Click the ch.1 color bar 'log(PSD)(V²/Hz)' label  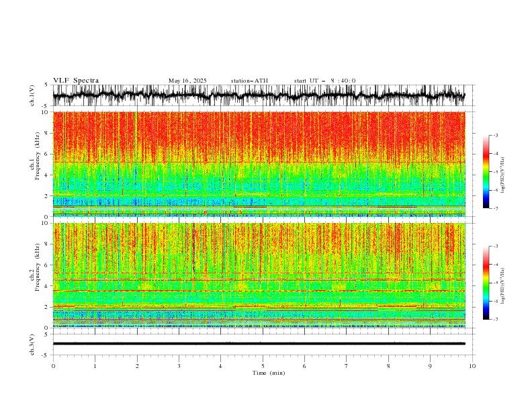pyautogui.click(x=503, y=175)
